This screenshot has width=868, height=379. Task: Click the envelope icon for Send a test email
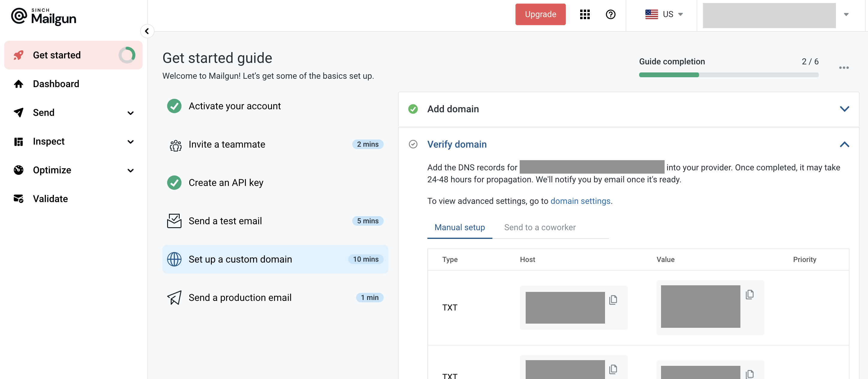click(x=174, y=221)
